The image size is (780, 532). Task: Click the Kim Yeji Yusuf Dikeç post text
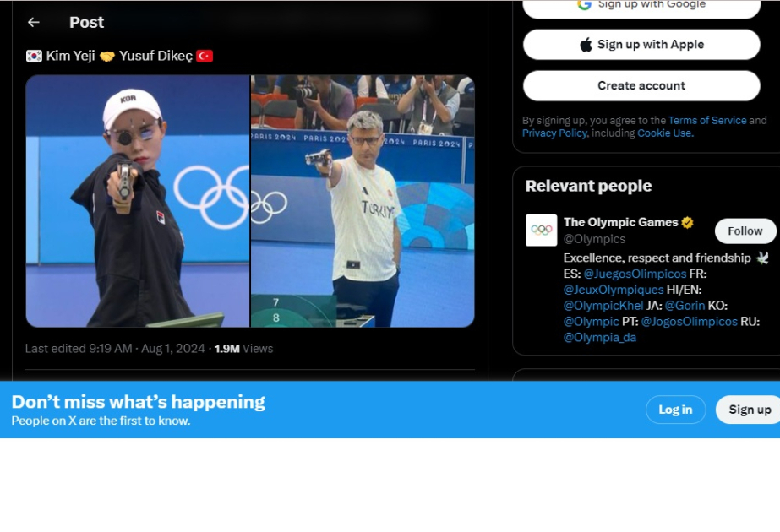coord(119,56)
